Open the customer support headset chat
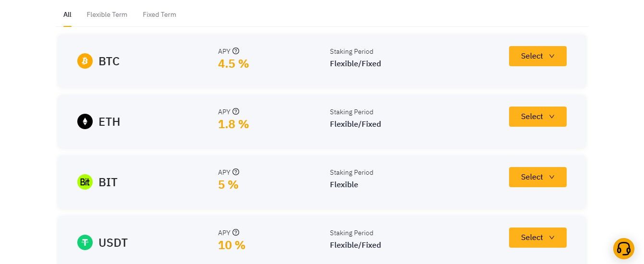This screenshot has height=264, width=644. point(623,249)
